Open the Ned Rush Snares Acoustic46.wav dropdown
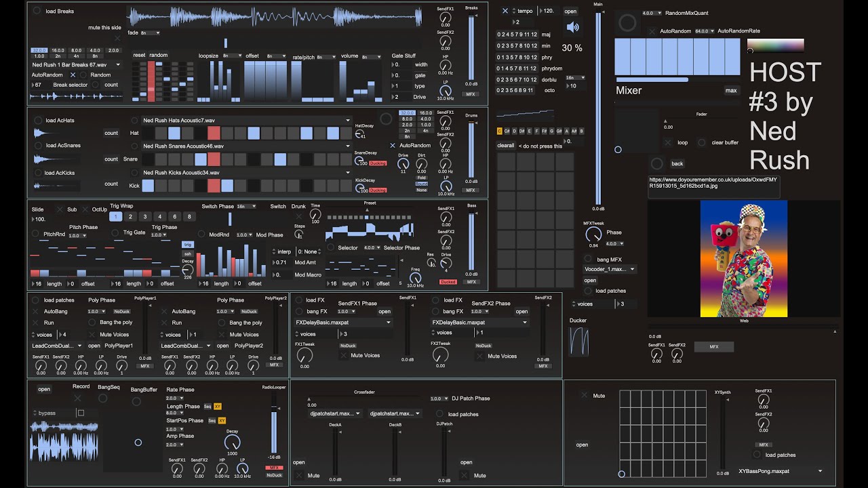The width and height of the screenshot is (868, 488). pos(246,146)
